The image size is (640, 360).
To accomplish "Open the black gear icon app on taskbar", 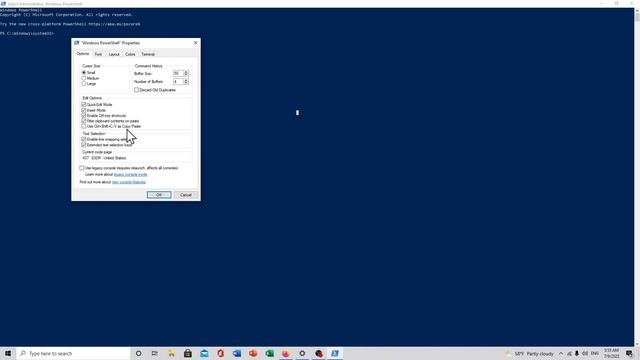I will (x=302, y=353).
